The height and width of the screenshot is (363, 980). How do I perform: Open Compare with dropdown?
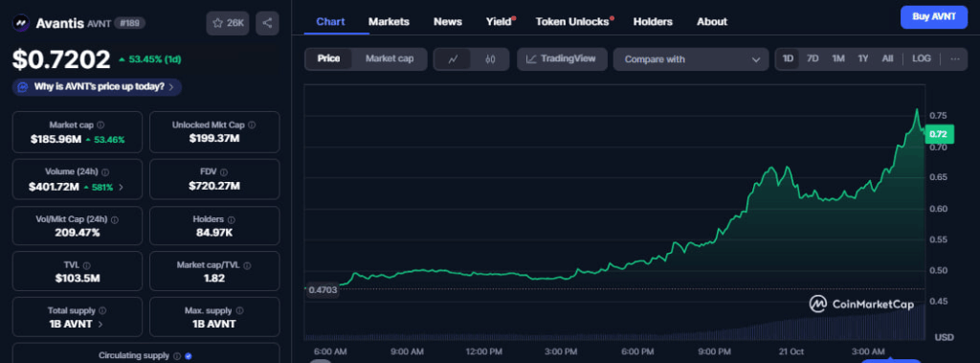(x=691, y=59)
